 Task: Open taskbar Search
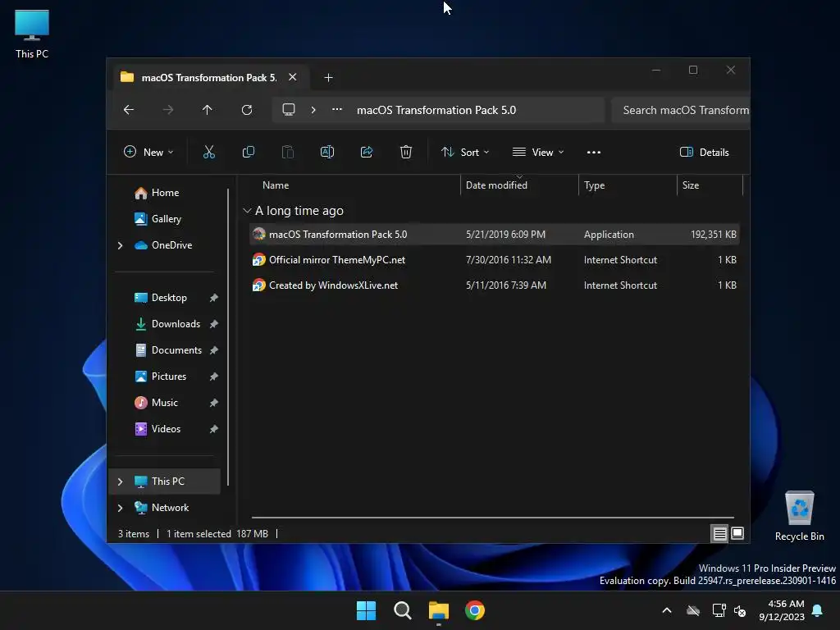402,610
